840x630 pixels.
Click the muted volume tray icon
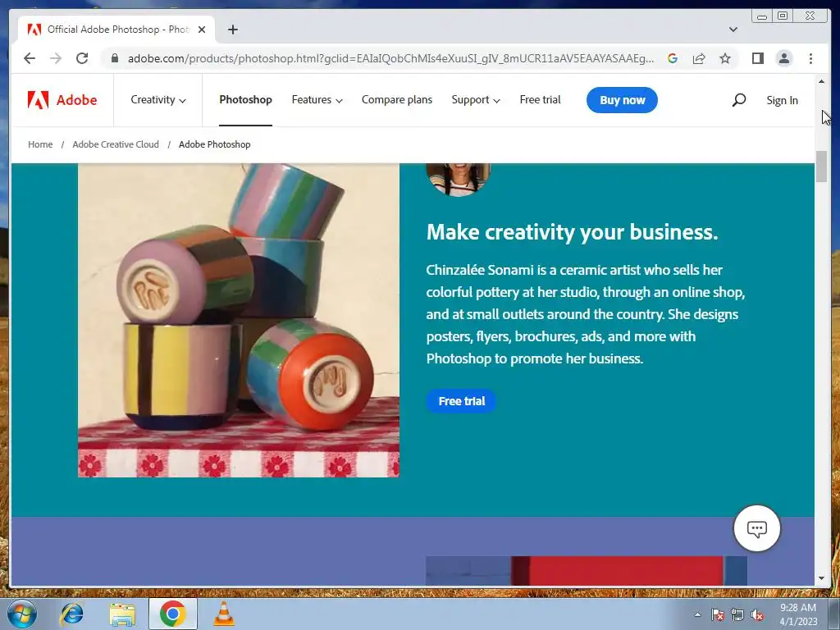point(757,614)
